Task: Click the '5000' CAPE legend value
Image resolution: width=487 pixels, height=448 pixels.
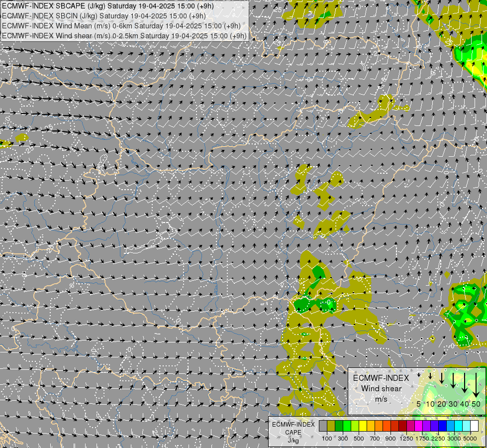Action: (470, 439)
